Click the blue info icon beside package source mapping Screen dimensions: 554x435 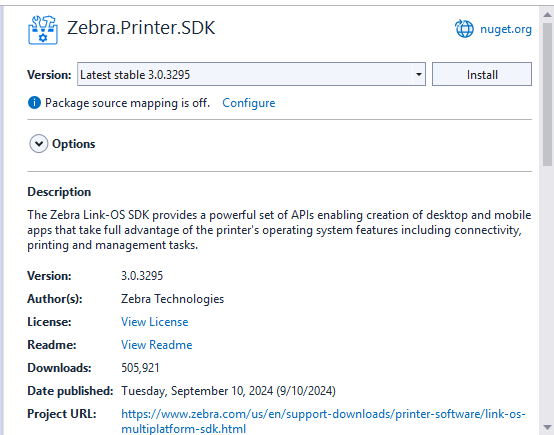34,103
